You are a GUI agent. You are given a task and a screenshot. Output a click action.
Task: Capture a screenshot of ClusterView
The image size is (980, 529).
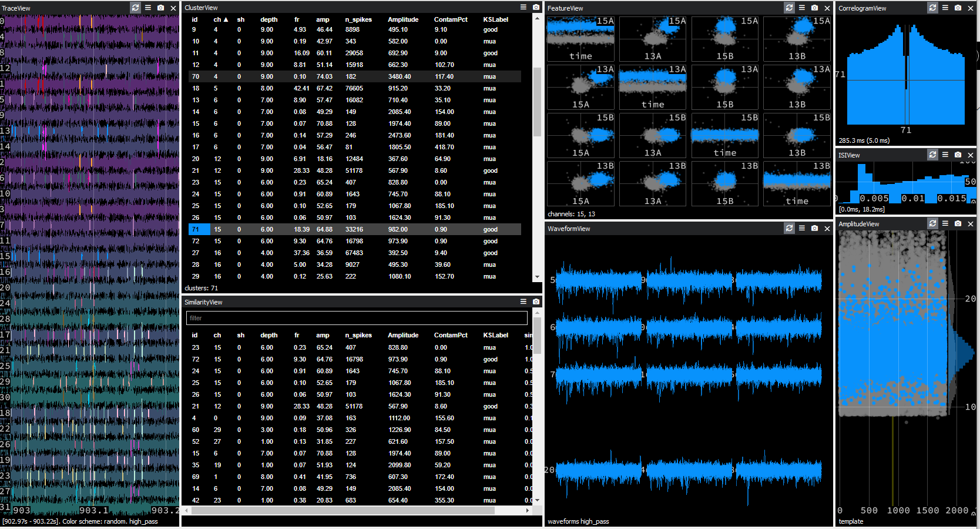535,7
